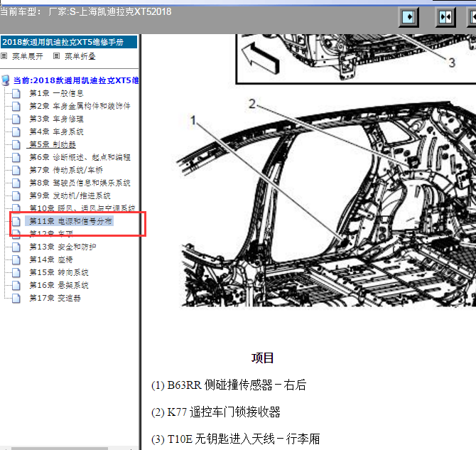The width and height of the screenshot is (476, 450).
Task: Click the computer icon beside 当前:2018款
Action: (6, 80)
